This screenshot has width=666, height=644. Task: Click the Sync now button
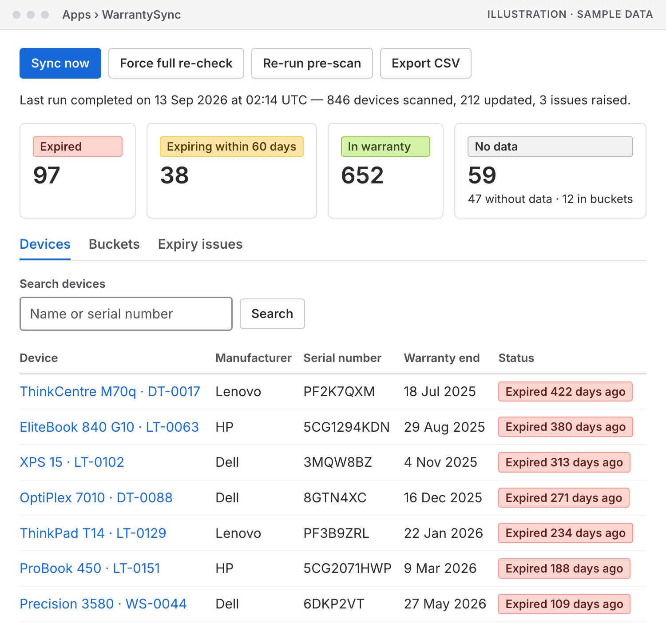pyautogui.click(x=60, y=63)
